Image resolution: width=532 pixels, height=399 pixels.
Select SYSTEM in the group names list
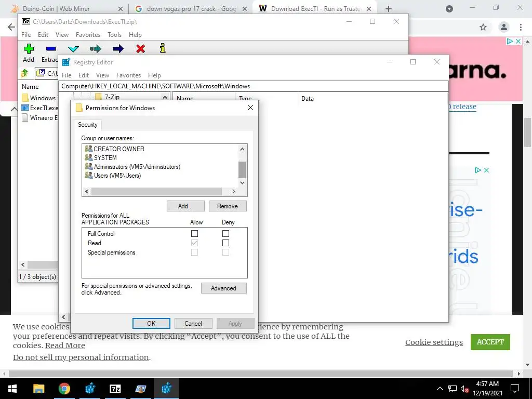click(105, 158)
